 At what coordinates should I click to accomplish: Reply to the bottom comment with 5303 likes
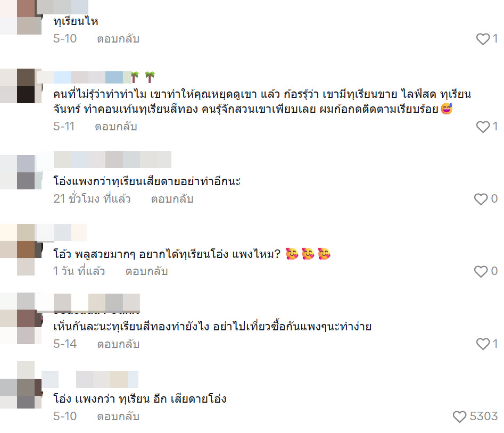118,417
